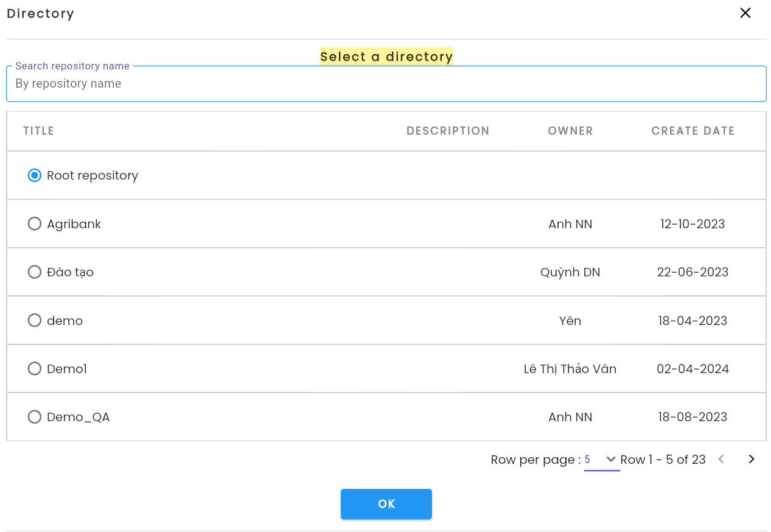The image size is (771, 532).
Task: Select the Root repository radio button
Action: tap(35, 175)
